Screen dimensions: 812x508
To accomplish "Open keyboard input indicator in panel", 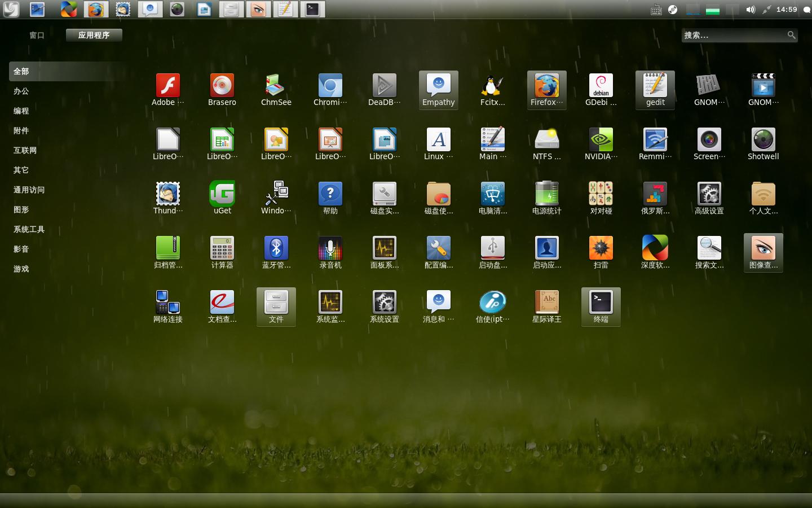I will pos(656,10).
